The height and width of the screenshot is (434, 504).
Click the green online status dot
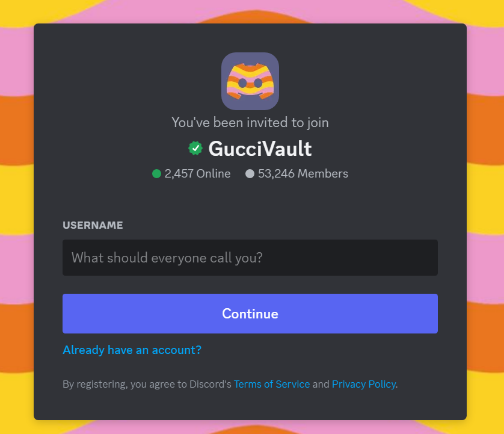tap(156, 174)
